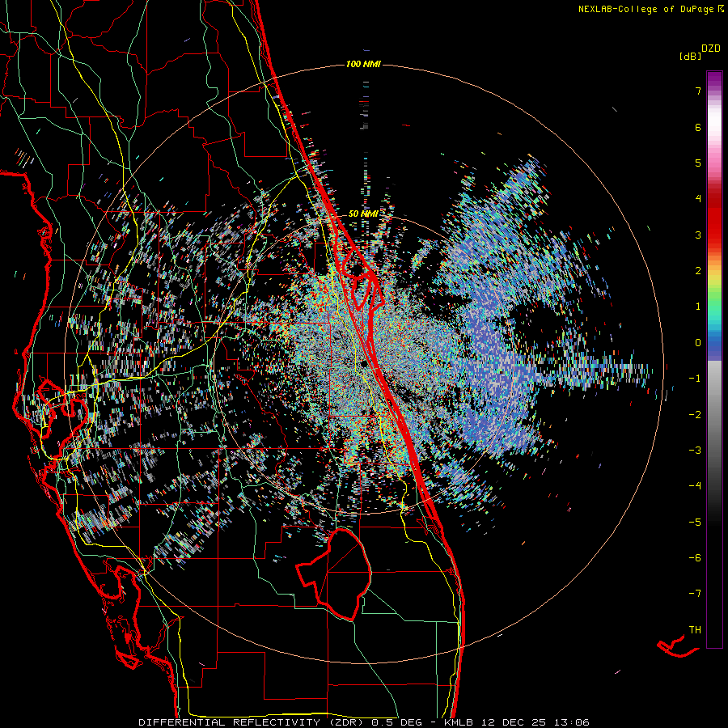Click the -6 value on color scale
This screenshot has height=728, width=728.
[x=695, y=557]
